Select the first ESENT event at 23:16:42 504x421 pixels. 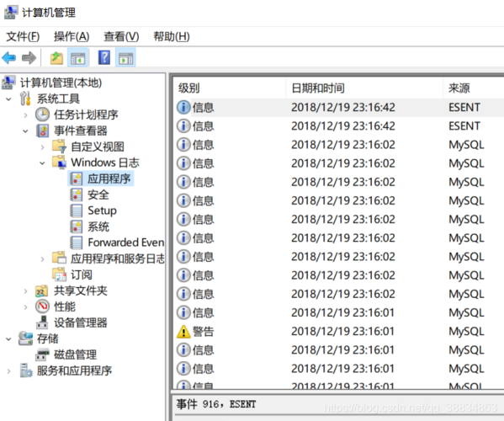[339, 107]
